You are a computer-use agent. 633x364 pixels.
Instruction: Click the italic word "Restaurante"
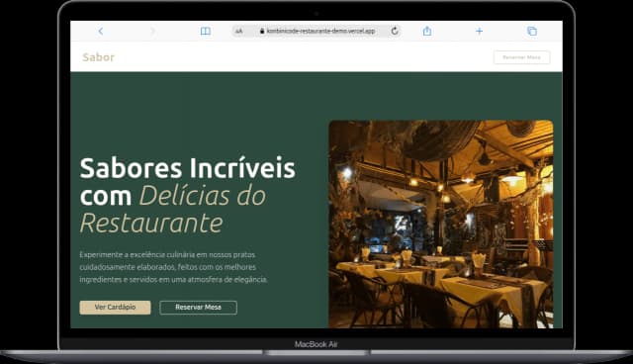[x=151, y=224]
